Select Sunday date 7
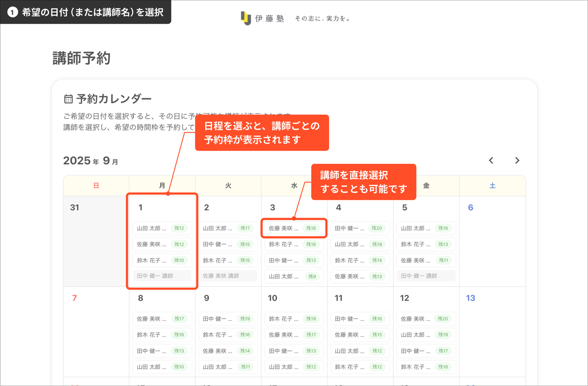Viewport: 588px width, 386px height. [74, 298]
